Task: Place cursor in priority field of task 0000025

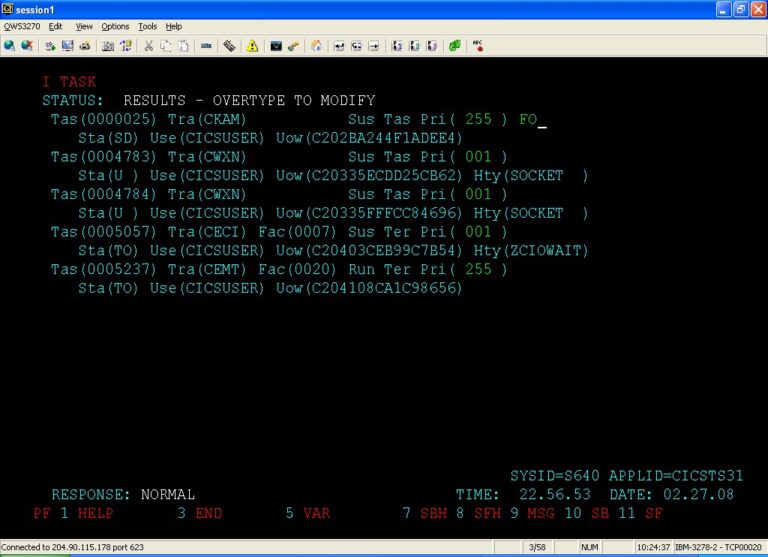Action: pos(478,119)
